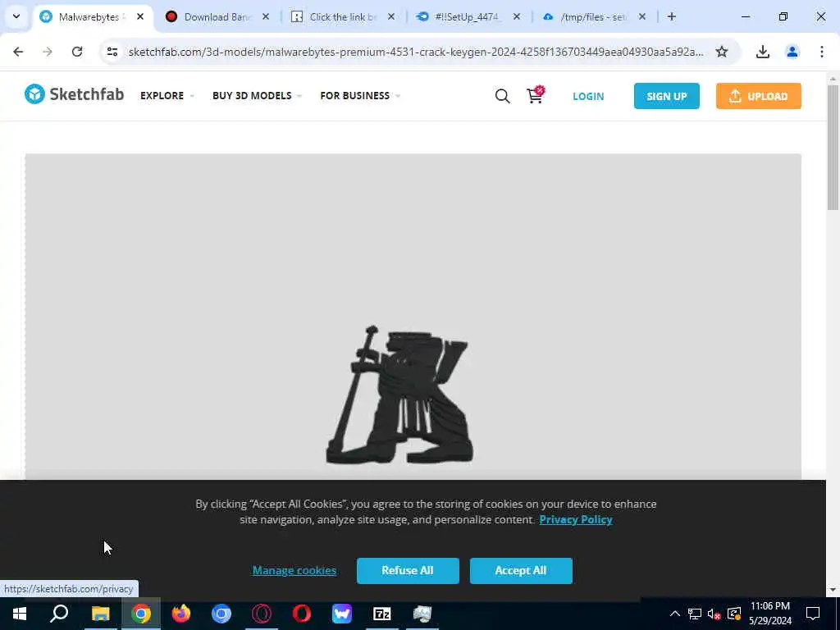The image size is (840, 630).
Task: Select the Malwarebytes tab
Action: click(x=92, y=16)
